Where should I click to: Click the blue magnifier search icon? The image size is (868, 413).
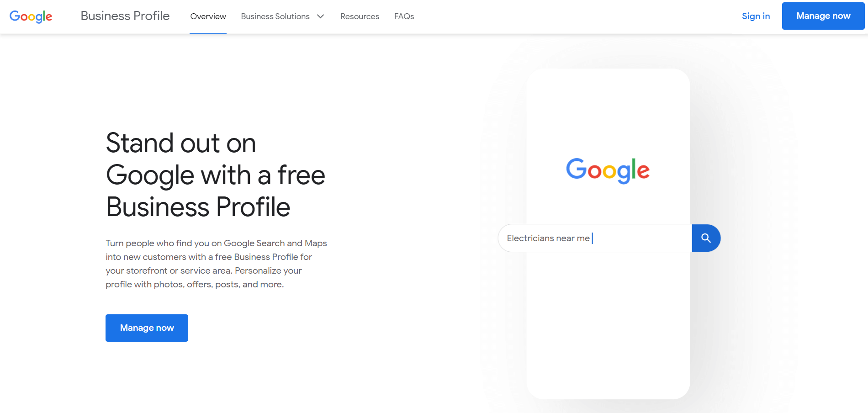pos(706,238)
